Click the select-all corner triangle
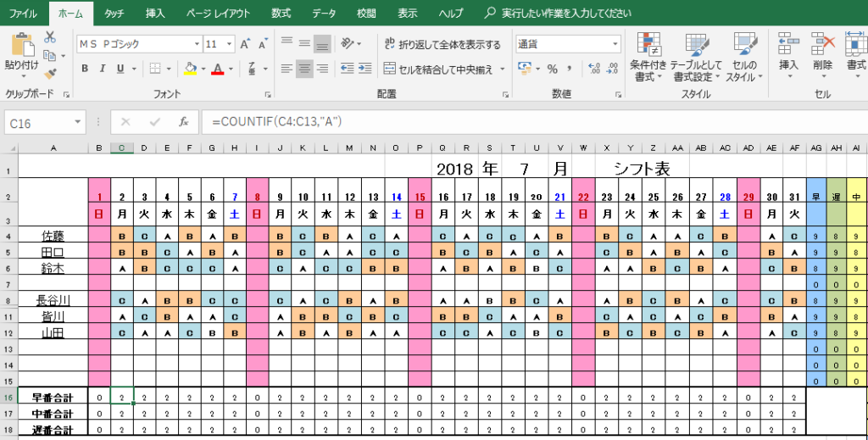The image size is (868, 440). (x=9, y=148)
